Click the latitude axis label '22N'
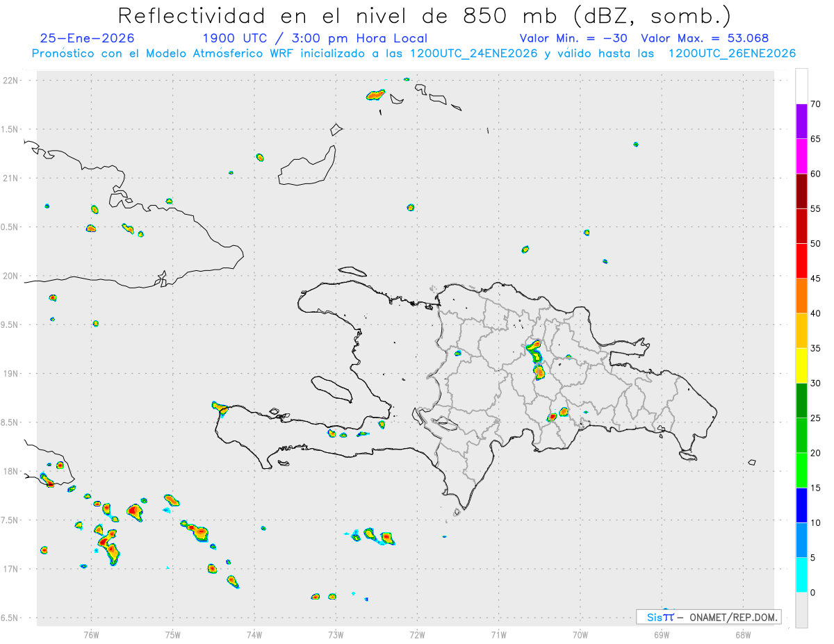 (12, 81)
